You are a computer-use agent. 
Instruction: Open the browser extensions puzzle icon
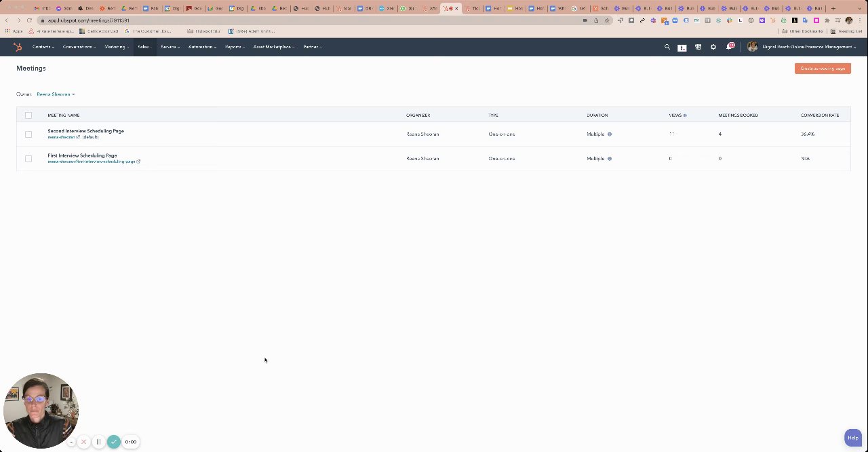[x=827, y=20]
